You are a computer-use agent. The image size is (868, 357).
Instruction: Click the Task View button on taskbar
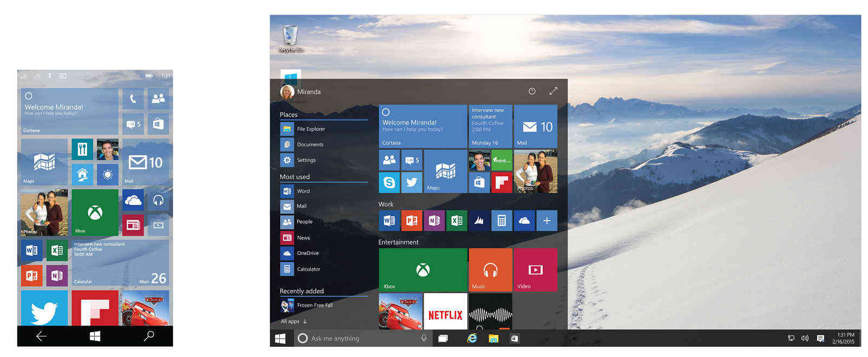click(x=443, y=339)
